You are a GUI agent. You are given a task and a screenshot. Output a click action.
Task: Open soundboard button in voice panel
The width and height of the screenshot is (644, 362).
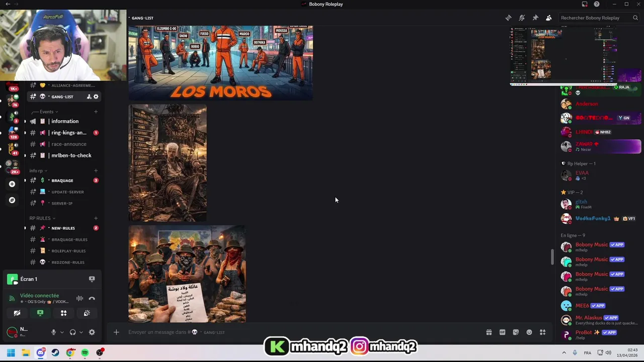pos(87,313)
